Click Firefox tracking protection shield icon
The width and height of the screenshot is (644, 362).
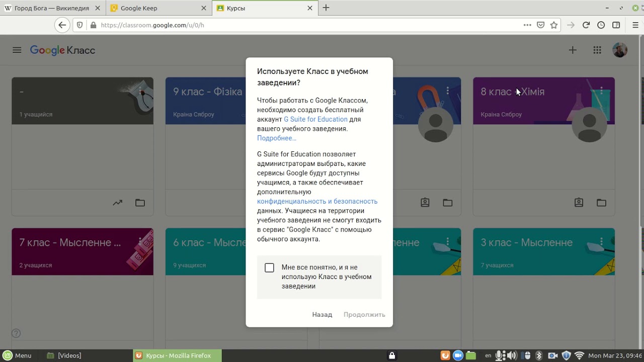[x=79, y=25]
